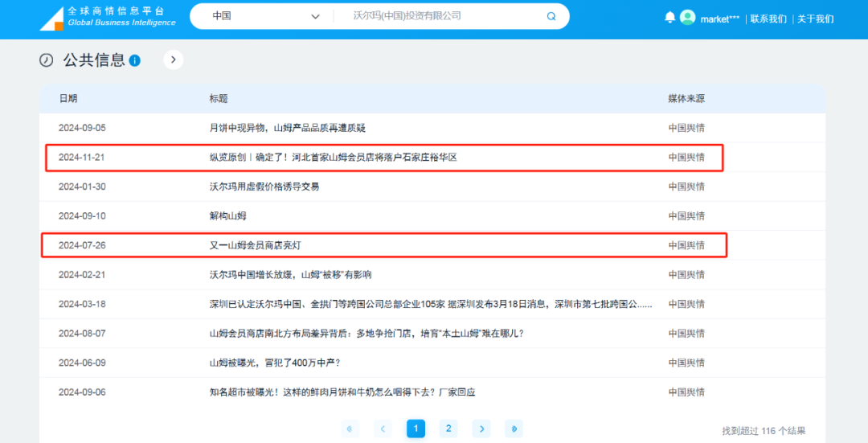Open article 沃尔玛用虚假价格诱导交易

click(x=264, y=187)
